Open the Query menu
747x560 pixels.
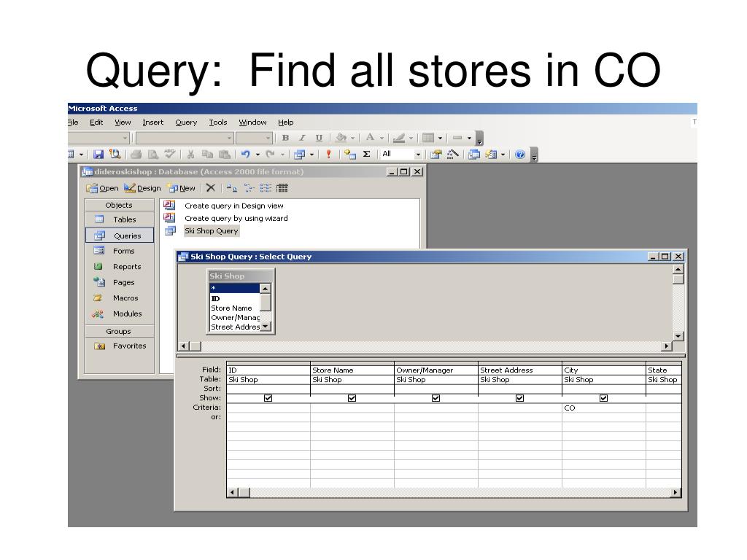pos(186,122)
